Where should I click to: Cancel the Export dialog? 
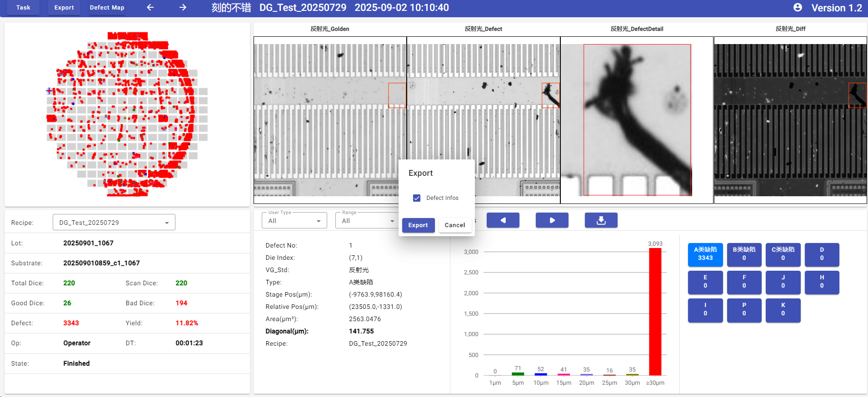tap(454, 225)
